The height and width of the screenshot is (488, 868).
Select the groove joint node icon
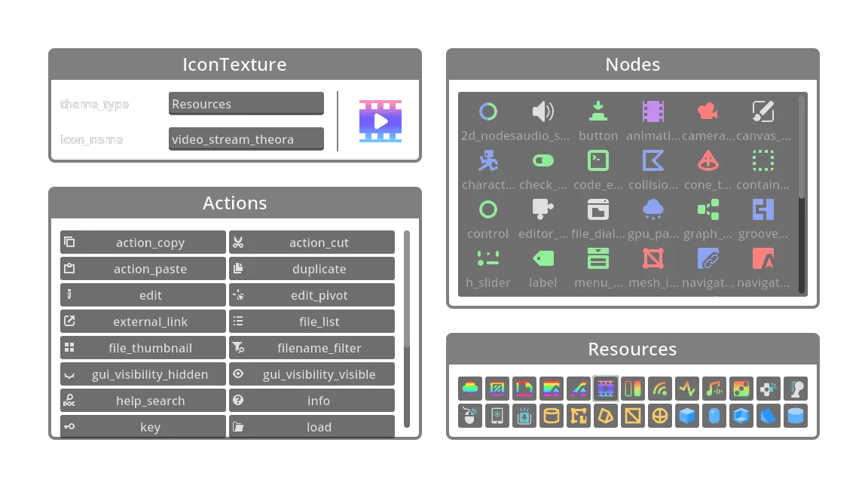click(x=763, y=209)
